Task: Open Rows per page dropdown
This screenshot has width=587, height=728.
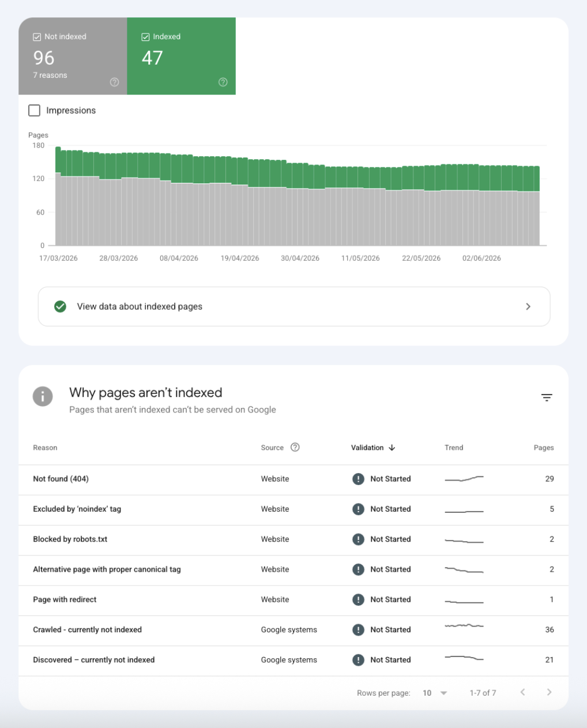Action: 435,693
